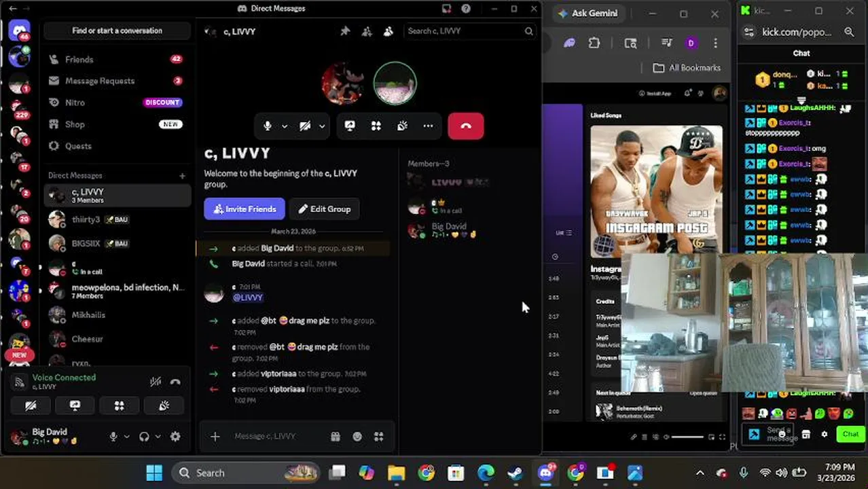This screenshot has height=489, width=868.
Task: Click the search c, LIVVY field
Action: 470,31
